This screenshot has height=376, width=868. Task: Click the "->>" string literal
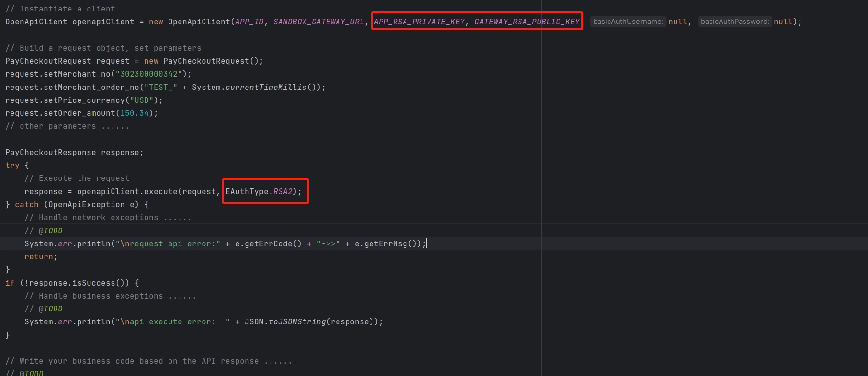click(x=328, y=243)
